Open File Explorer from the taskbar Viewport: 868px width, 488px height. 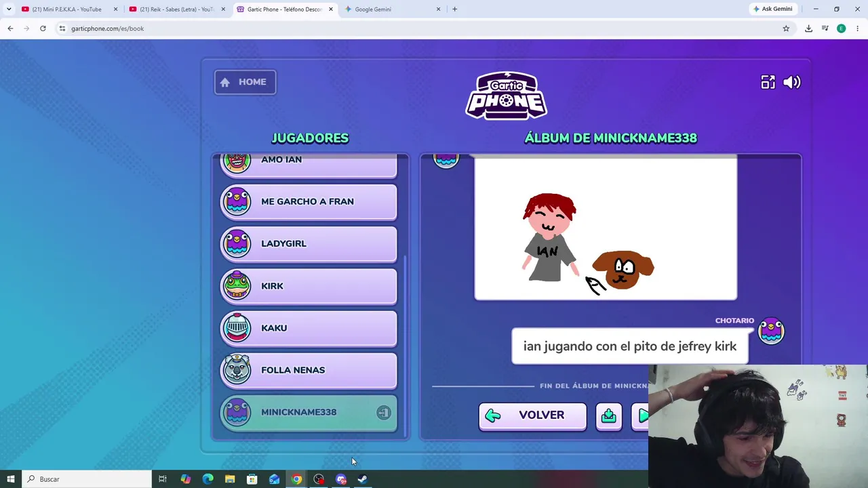tap(230, 479)
